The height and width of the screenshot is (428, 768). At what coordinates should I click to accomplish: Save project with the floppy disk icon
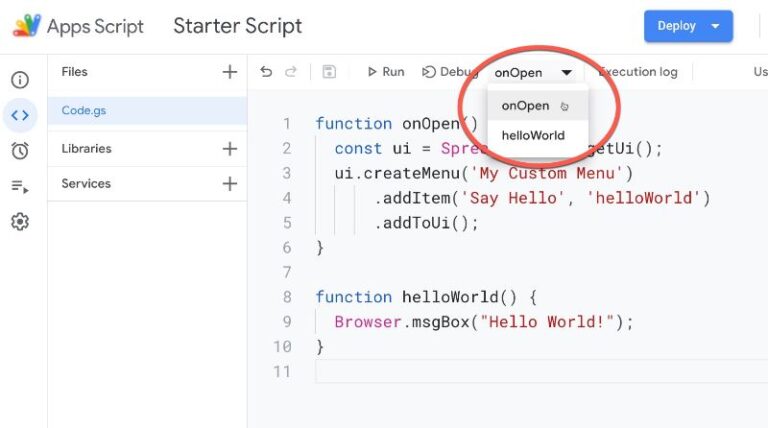[329, 72]
